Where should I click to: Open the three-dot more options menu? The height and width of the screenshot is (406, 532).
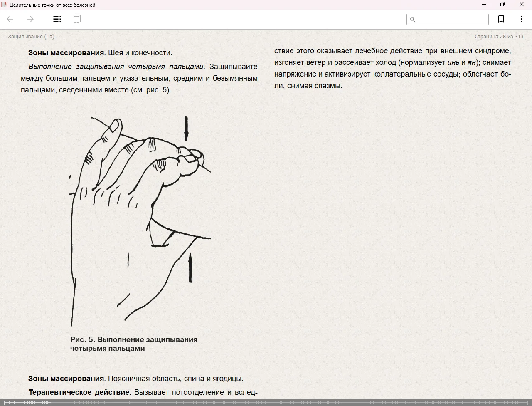point(521,19)
